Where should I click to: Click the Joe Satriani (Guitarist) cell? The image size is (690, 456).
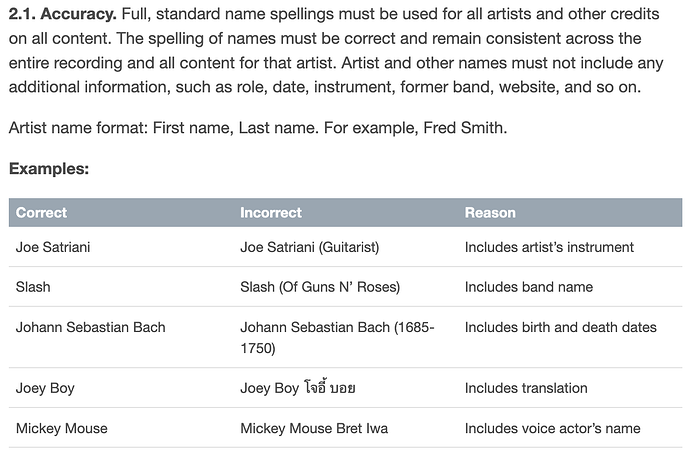click(309, 247)
